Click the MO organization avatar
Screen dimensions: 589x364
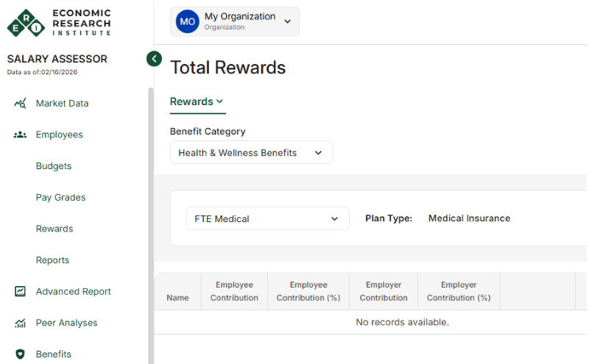pos(188,21)
